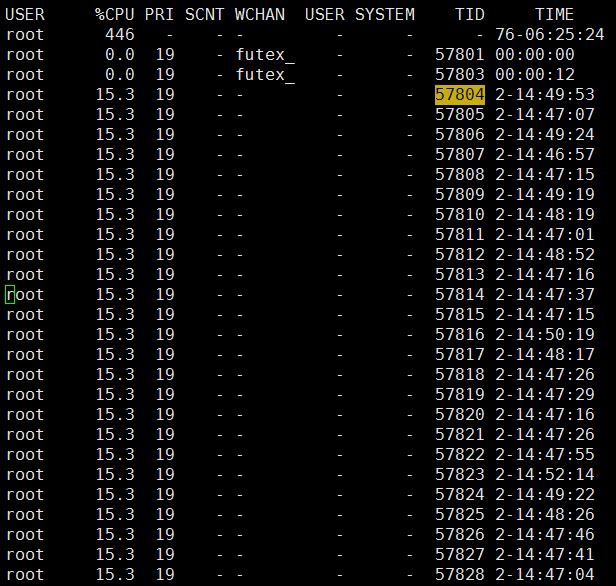Click the SYSTEM column header
The image size is (616, 586).
click(x=385, y=15)
